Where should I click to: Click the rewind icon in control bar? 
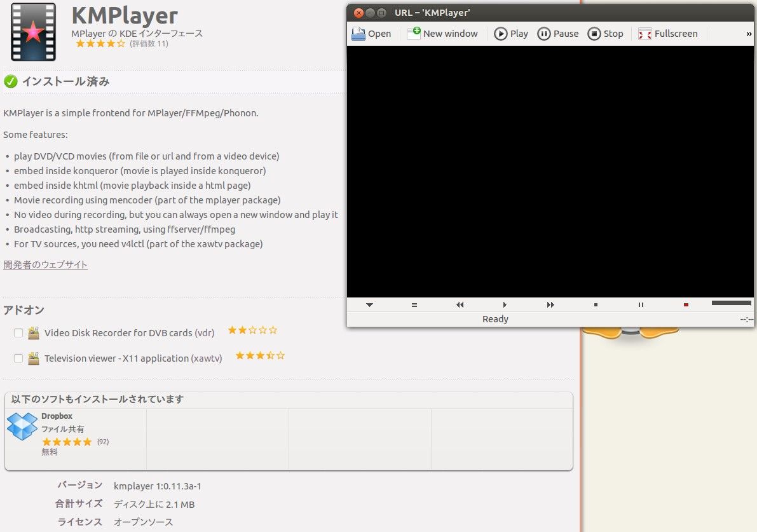pyautogui.click(x=460, y=304)
